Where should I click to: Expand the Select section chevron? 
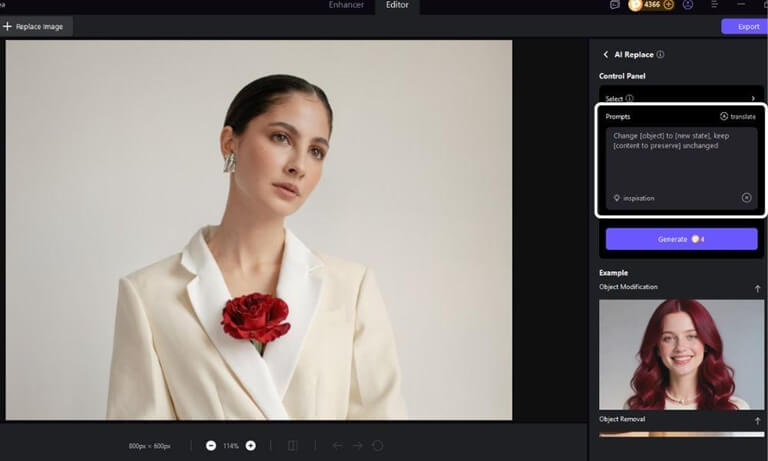pyautogui.click(x=753, y=98)
